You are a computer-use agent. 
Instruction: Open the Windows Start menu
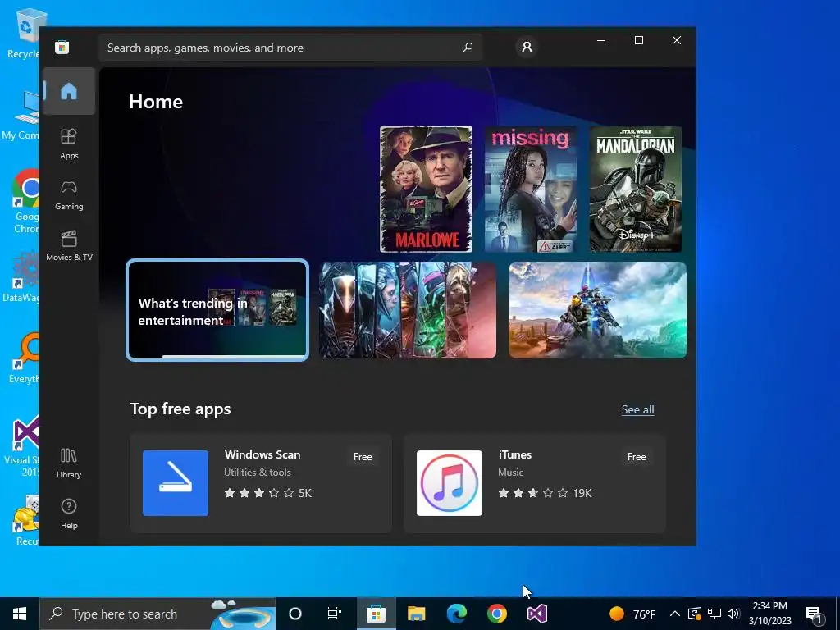tap(20, 614)
